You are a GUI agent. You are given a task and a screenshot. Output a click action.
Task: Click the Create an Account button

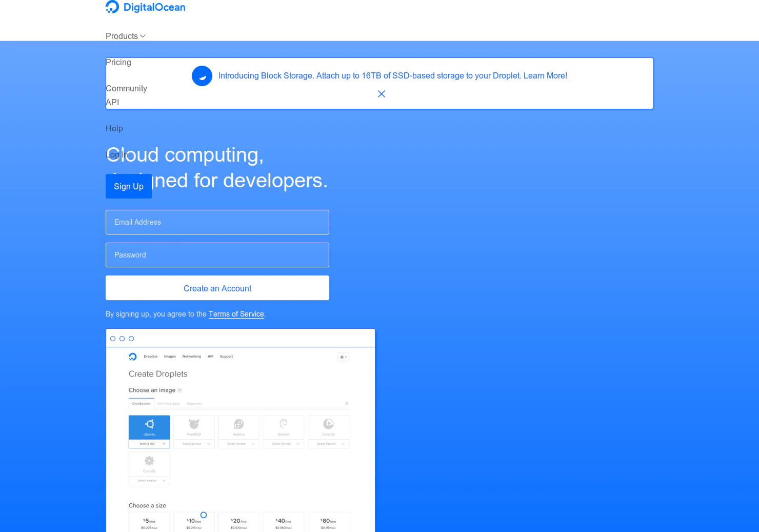[x=217, y=288]
